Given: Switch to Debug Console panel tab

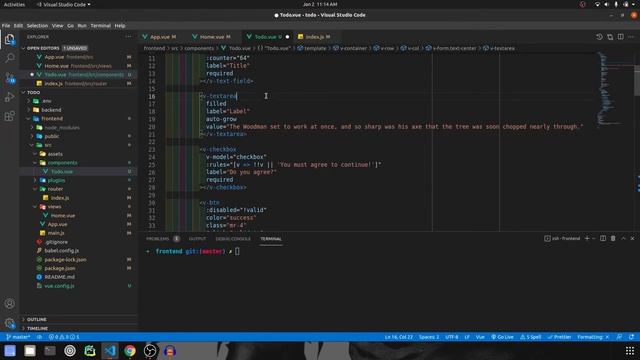Looking at the screenshot, I should tap(233, 239).
